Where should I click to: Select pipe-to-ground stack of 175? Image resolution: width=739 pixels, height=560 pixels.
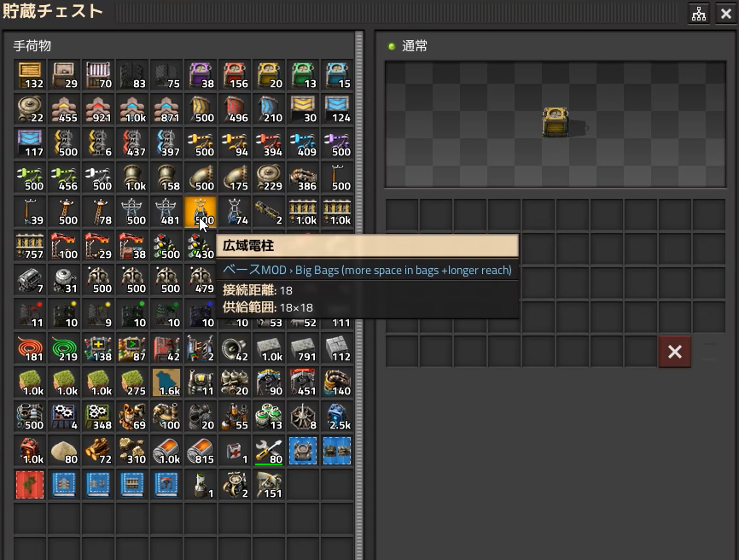click(x=235, y=178)
